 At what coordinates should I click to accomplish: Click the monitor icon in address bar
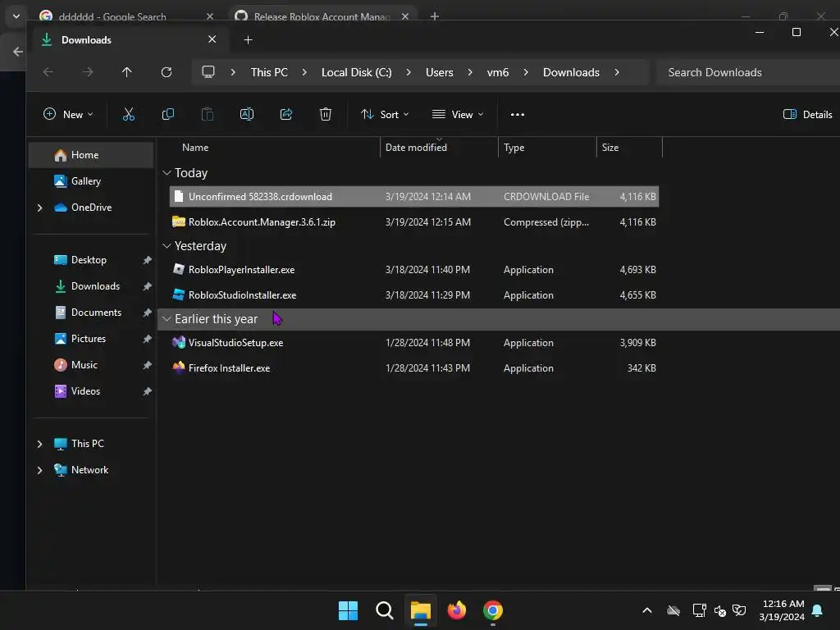point(208,72)
